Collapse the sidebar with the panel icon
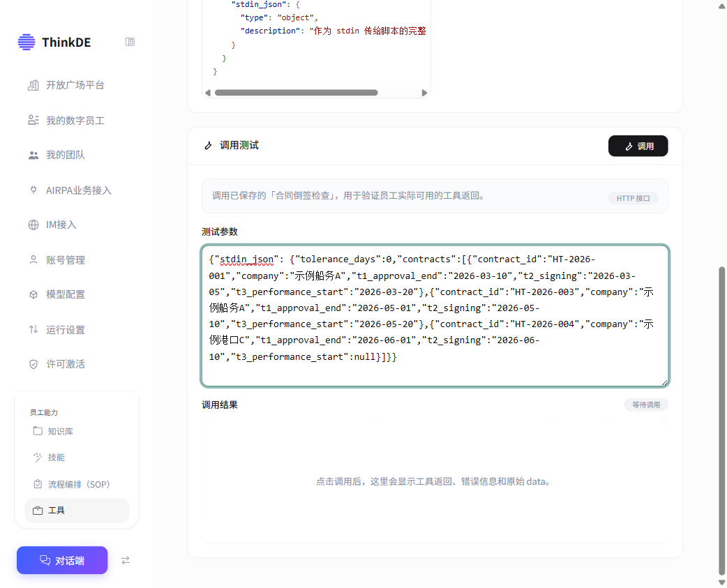The image size is (727, 588). coord(130,42)
